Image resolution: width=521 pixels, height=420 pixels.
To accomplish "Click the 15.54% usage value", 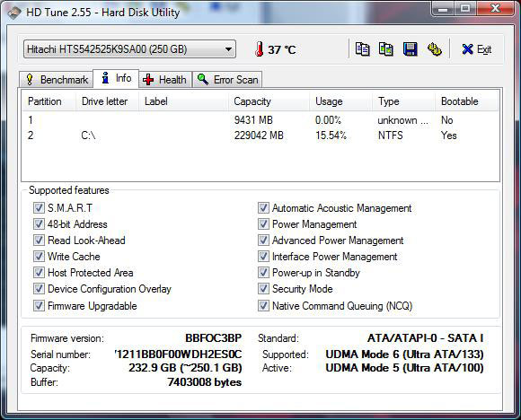I will point(331,136).
